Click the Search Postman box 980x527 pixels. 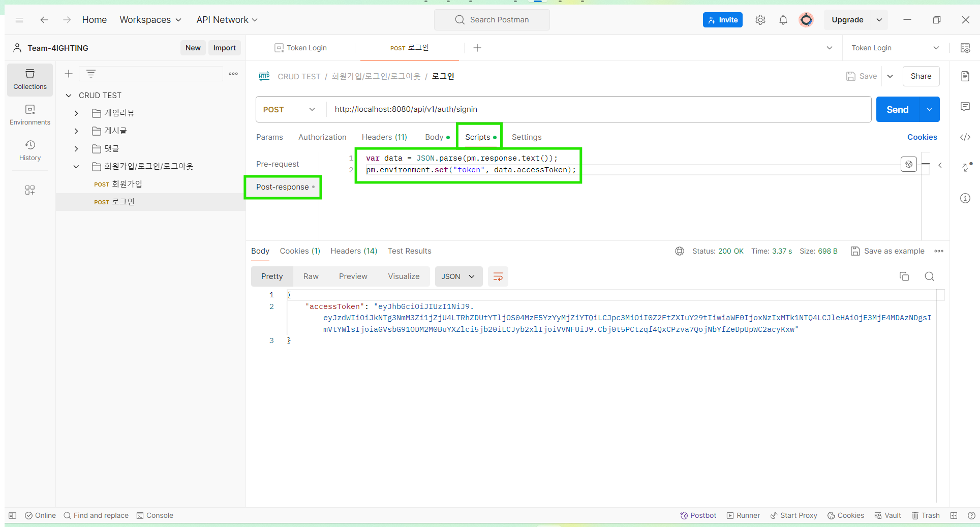pyautogui.click(x=492, y=20)
